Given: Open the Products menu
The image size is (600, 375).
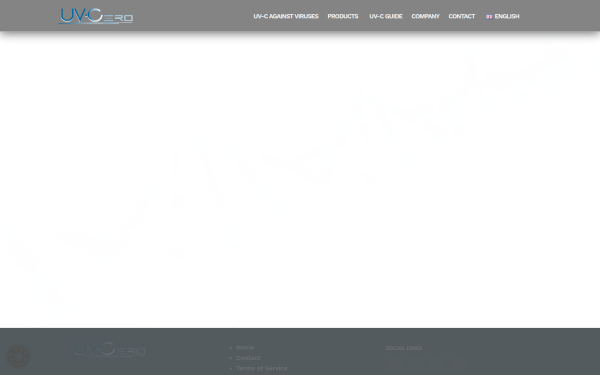Looking at the screenshot, I should click(343, 16).
